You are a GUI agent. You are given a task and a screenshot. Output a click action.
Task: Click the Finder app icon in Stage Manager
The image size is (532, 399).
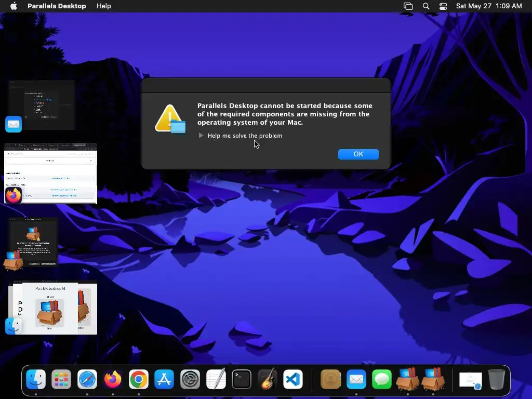[14, 326]
